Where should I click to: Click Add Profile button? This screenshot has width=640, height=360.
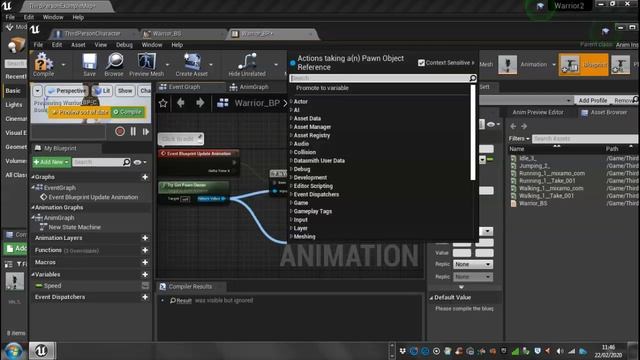tap(593, 100)
